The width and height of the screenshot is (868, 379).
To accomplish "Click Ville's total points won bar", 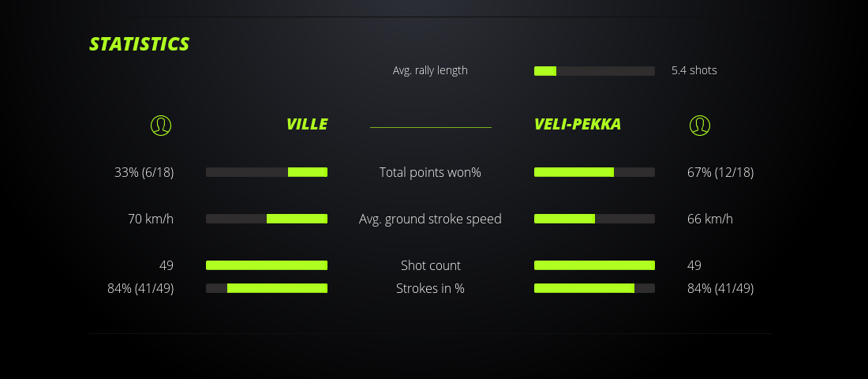I will coord(267,172).
